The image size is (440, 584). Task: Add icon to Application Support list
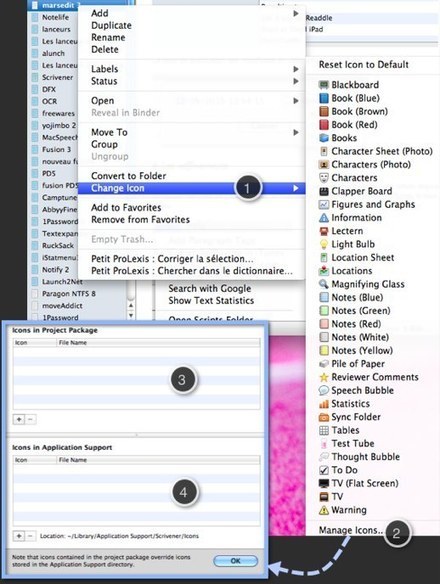click(x=19, y=536)
